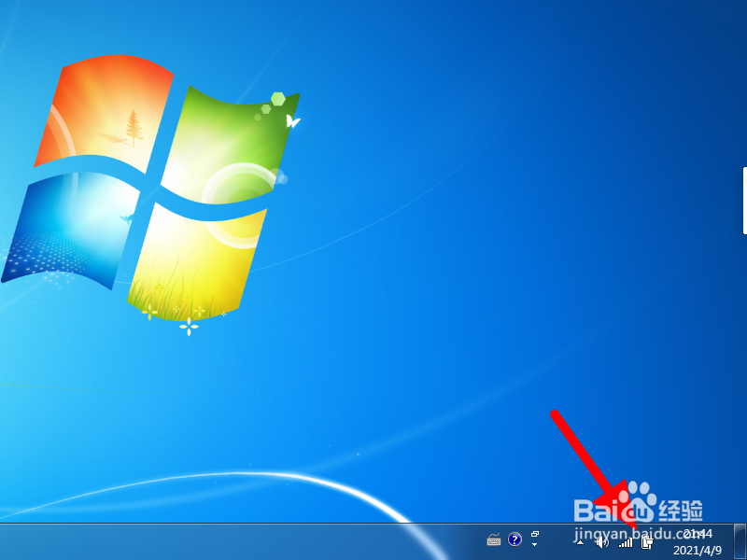Screen dimensions: 747x560
Task: Click the battery power plug icon
Action: (647, 542)
